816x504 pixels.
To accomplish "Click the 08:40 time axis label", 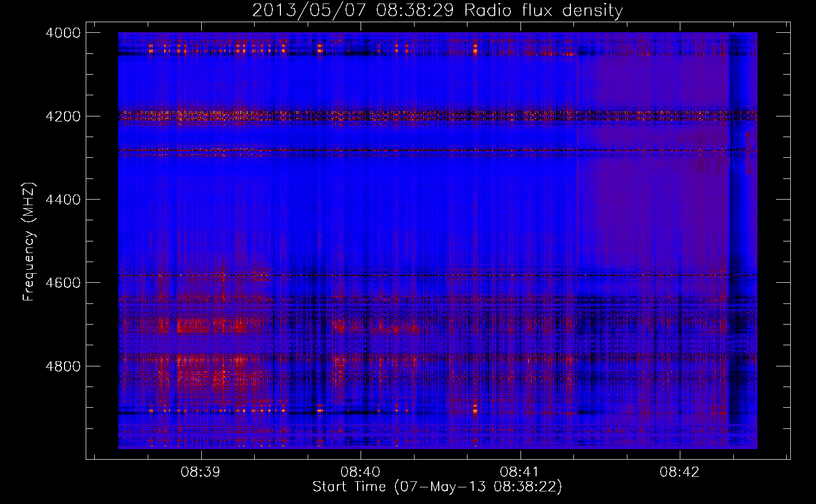I will tap(360, 472).
